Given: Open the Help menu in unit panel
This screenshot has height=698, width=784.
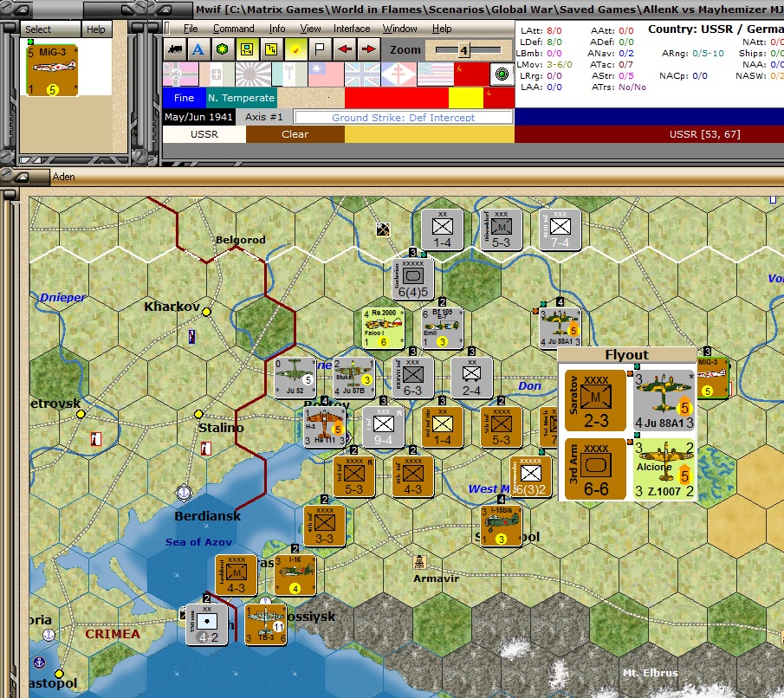Looking at the screenshot, I should [x=96, y=29].
